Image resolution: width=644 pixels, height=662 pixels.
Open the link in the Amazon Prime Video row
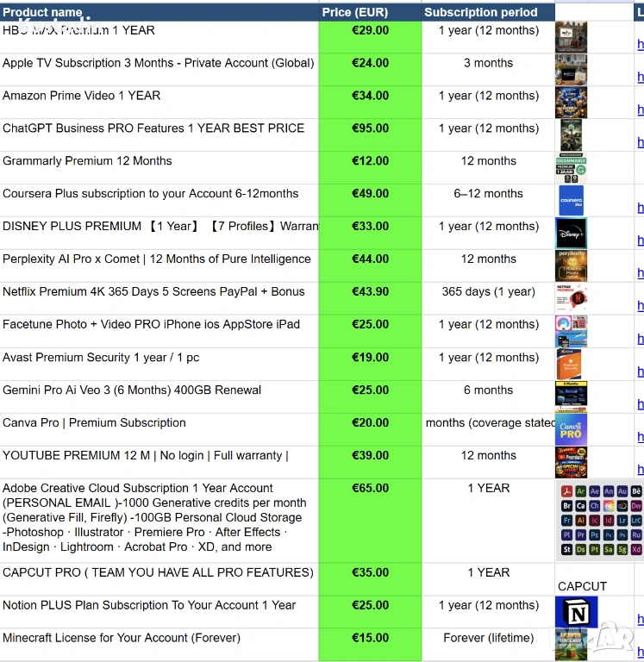[x=640, y=109]
